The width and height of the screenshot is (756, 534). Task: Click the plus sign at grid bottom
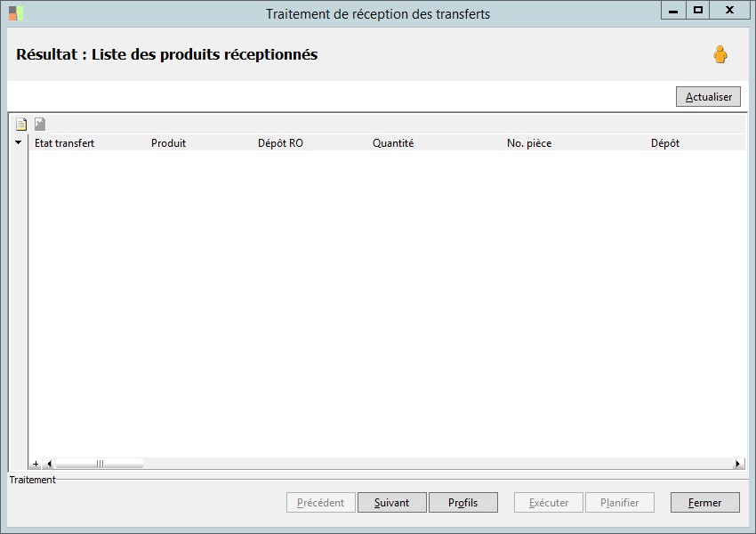[x=36, y=464]
